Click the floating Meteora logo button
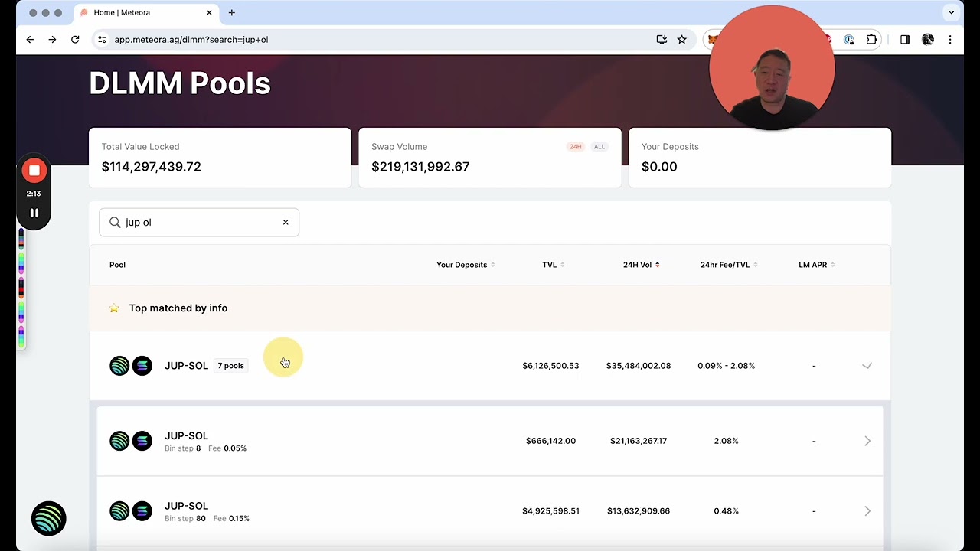Screen dimensions: 980x551 point(49,519)
